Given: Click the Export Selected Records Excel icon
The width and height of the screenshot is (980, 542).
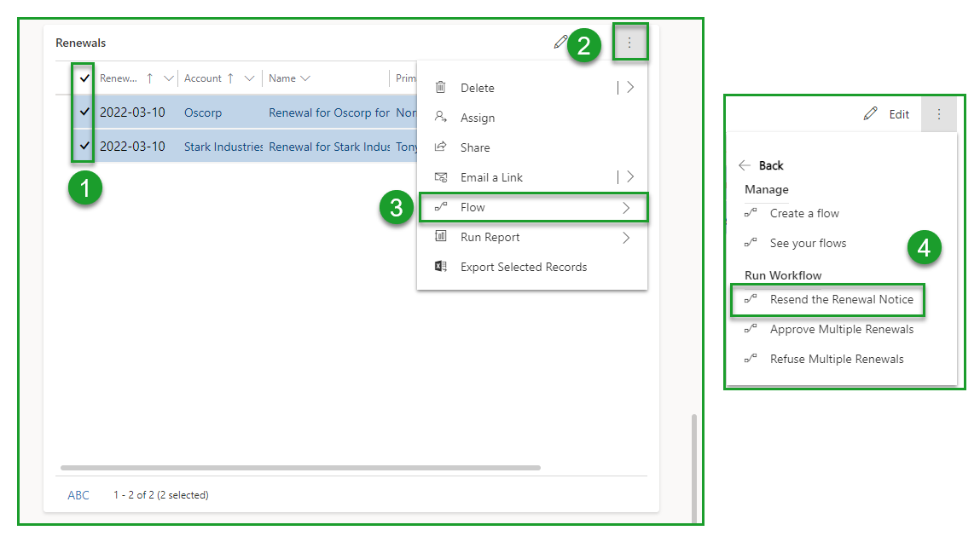Looking at the screenshot, I should pos(440,267).
